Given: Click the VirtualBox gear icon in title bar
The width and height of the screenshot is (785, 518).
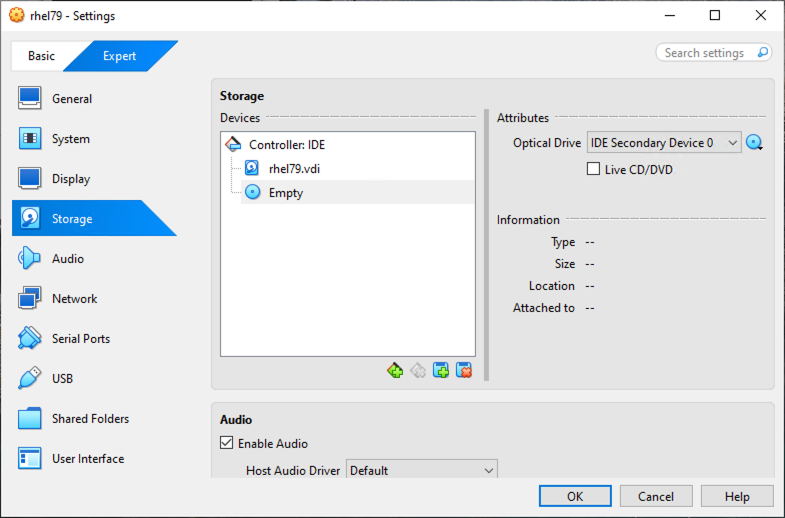Looking at the screenshot, I should coord(17,15).
